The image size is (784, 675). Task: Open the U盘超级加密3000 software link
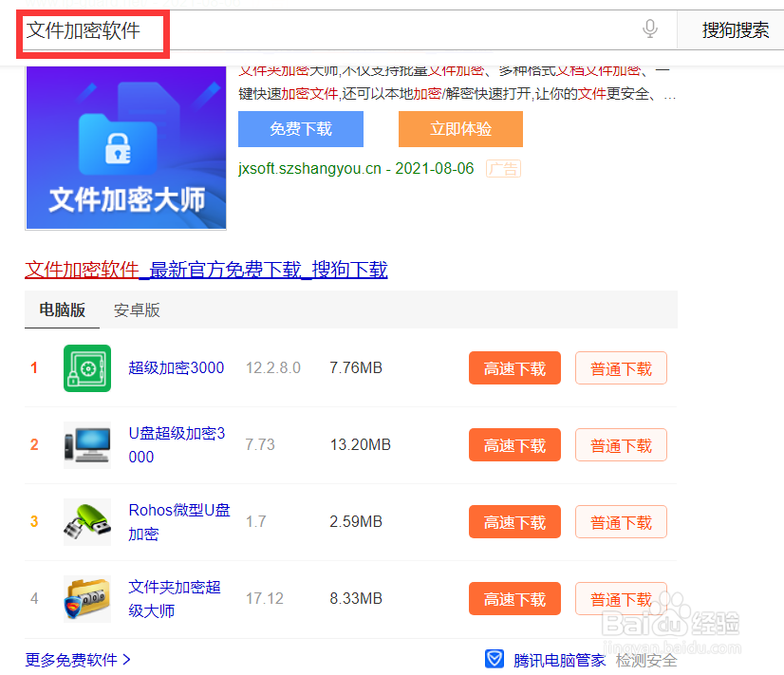(177, 445)
